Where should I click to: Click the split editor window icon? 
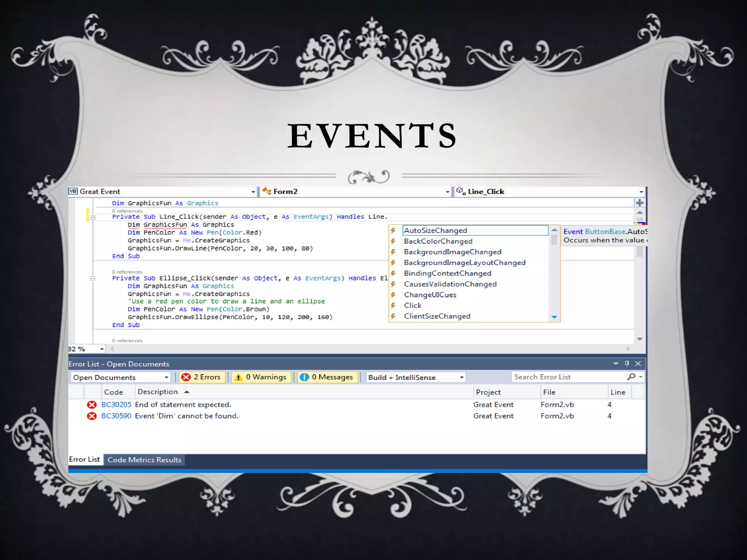click(639, 203)
